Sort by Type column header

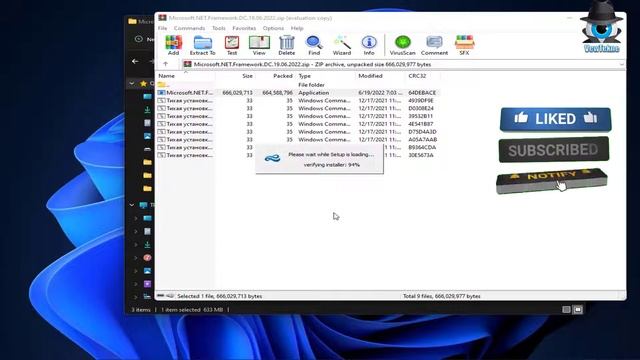[x=325, y=76]
